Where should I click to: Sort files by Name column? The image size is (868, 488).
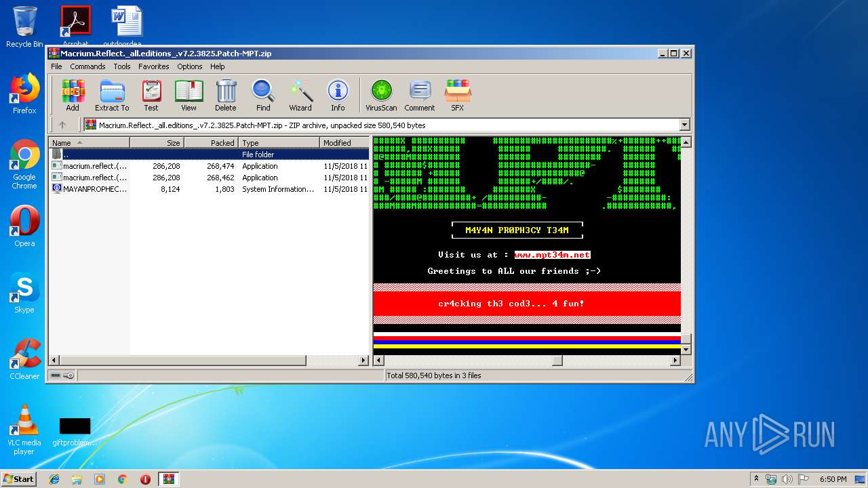[x=89, y=142]
